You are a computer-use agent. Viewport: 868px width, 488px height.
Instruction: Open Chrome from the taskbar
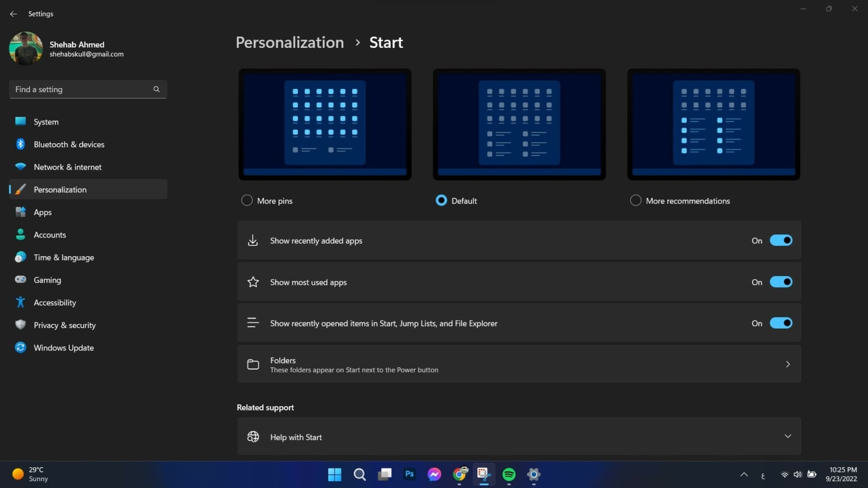click(460, 474)
